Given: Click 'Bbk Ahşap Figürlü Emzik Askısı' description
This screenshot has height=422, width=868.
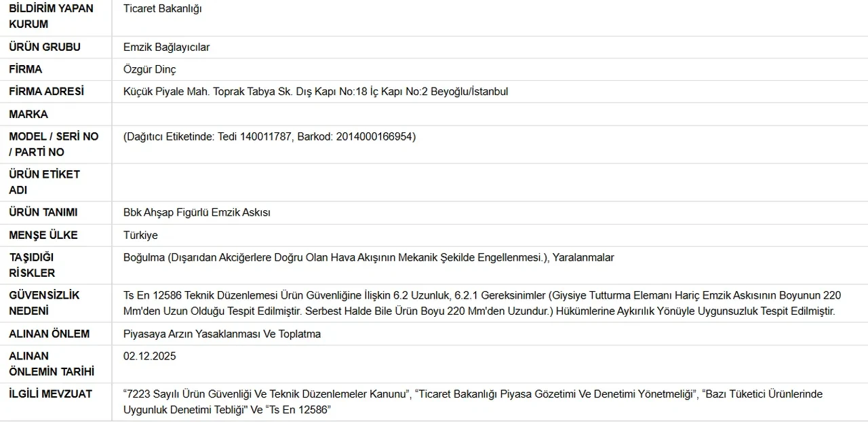Looking at the screenshot, I should point(197,212).
